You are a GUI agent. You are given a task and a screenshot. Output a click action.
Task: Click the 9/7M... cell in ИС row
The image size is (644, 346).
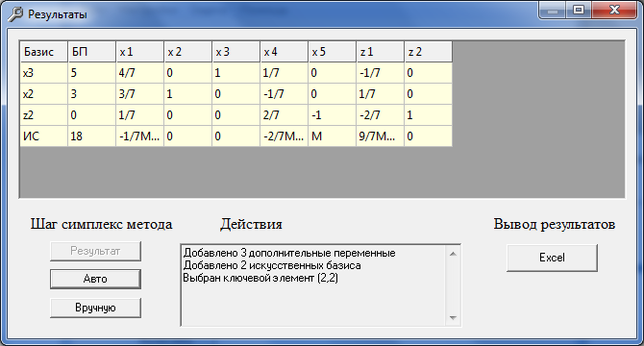(x=380, y=136)
